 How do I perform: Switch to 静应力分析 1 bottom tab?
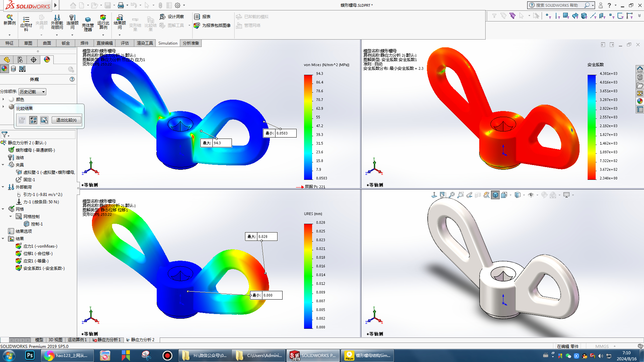[x=107, y=340]
